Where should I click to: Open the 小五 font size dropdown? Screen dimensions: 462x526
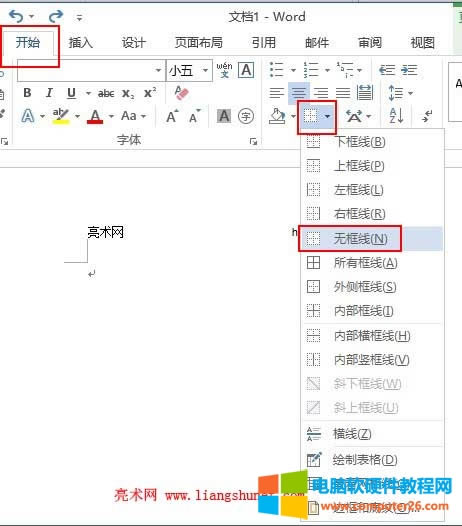pyautogui.click(x=205, y=70)
